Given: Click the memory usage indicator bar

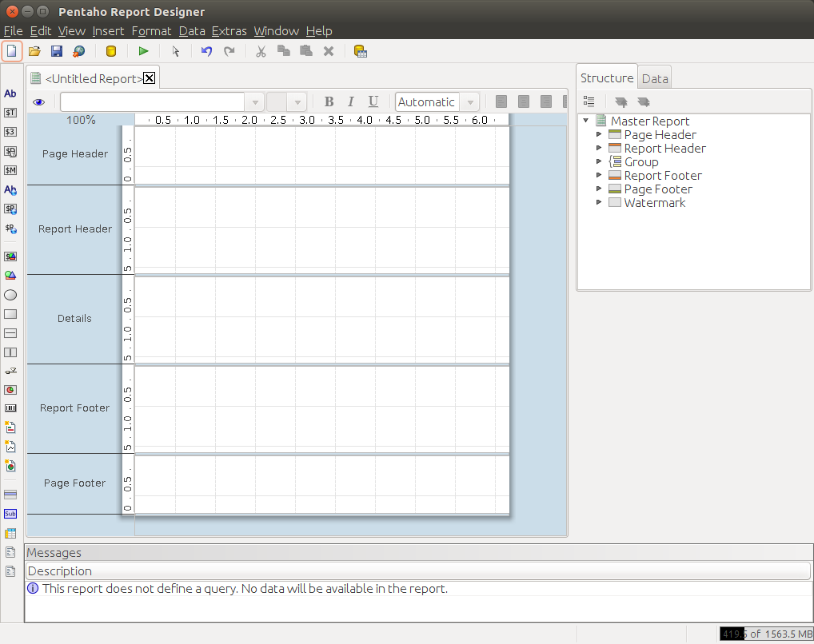Looking at the screenshot, I should [766, 634].
